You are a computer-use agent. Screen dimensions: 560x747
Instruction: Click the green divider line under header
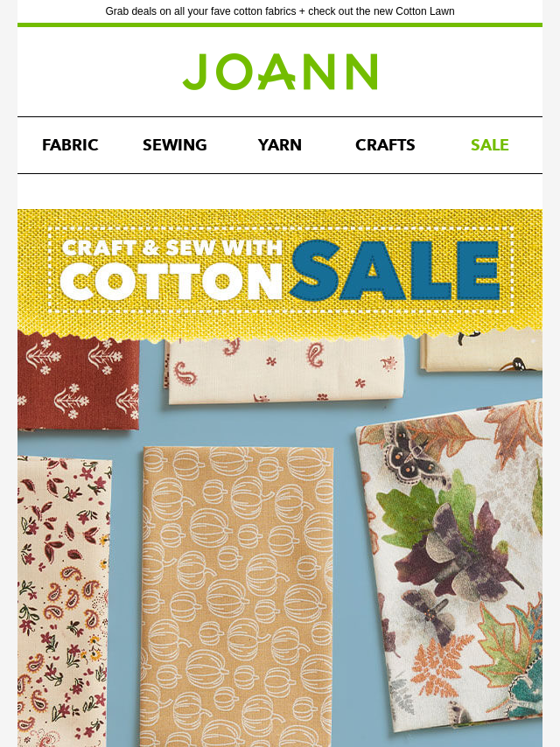point(280,24)
